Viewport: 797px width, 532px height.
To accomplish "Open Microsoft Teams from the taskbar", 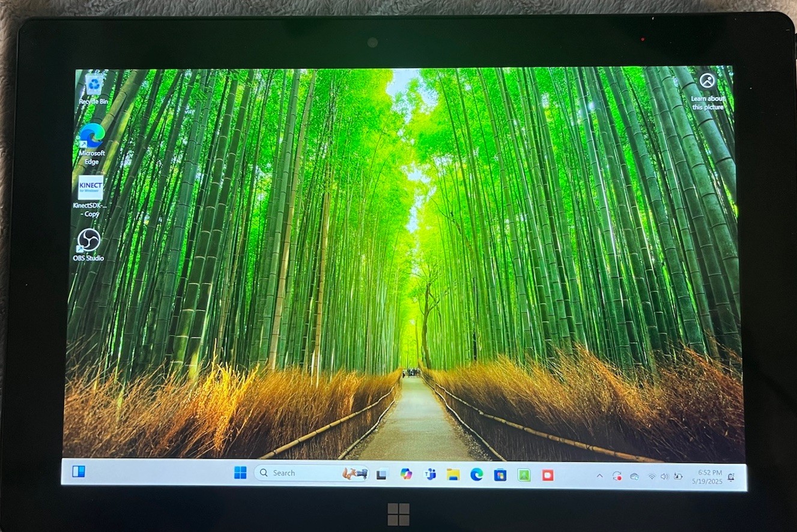I will tap(430, 473).
